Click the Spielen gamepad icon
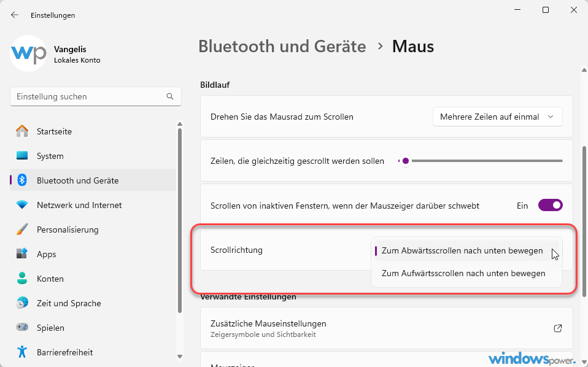This screenshot has height=367, width=588. coord(22,327)
